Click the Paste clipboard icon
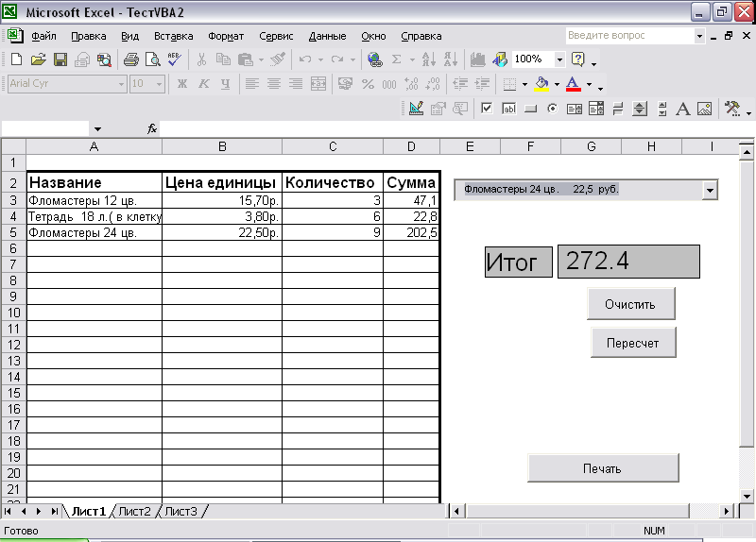This screenshot has width=756, height=542. [x=246, y=59]
